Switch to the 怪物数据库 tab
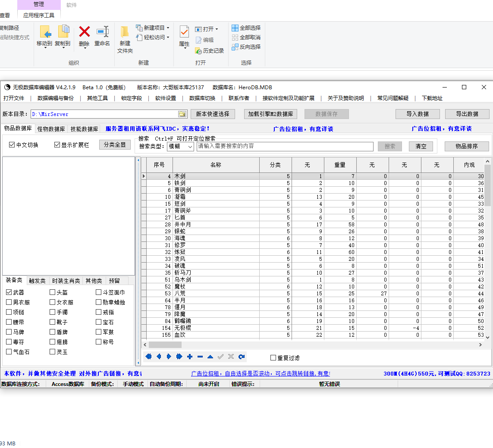 pos(51,129)
